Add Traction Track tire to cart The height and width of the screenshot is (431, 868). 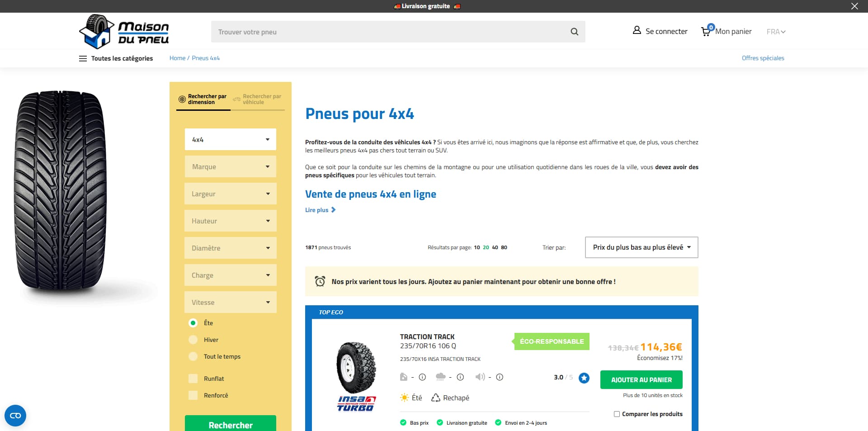(x=641, y=380)
